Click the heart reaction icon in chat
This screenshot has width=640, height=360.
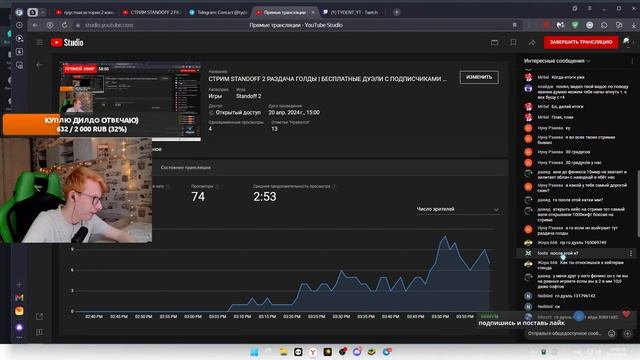[x=626, y=314]
